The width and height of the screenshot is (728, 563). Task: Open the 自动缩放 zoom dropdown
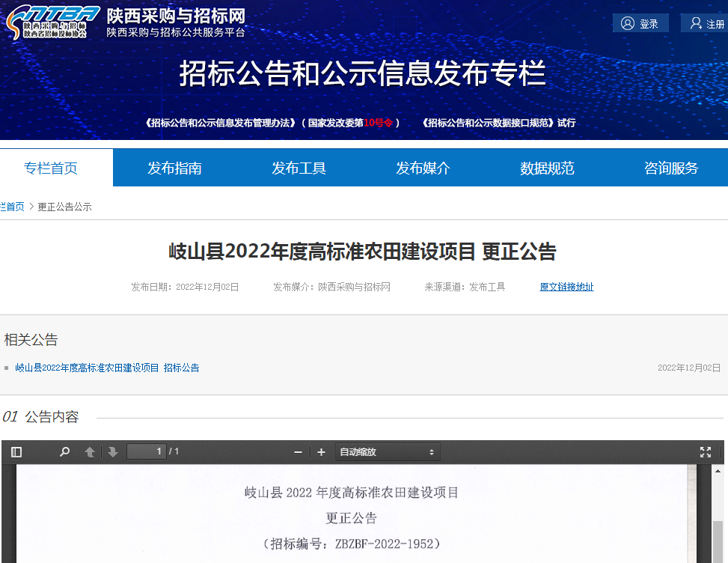387,452
